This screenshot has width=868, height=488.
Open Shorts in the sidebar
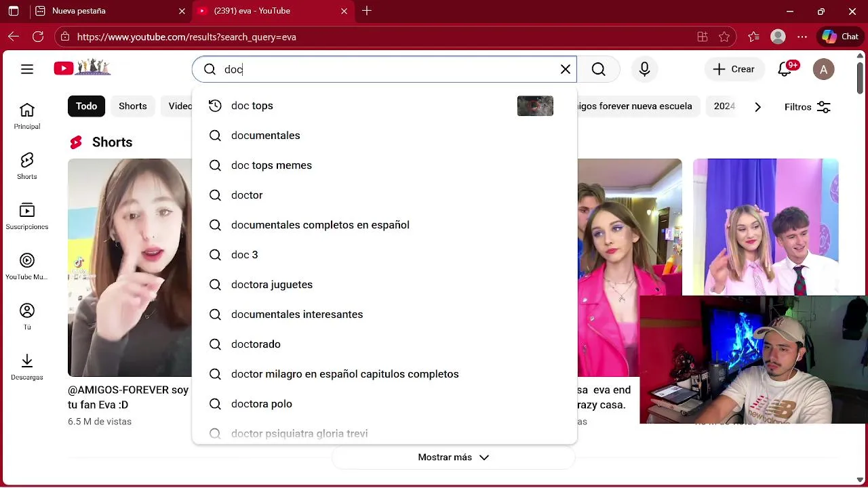[27, 166]
